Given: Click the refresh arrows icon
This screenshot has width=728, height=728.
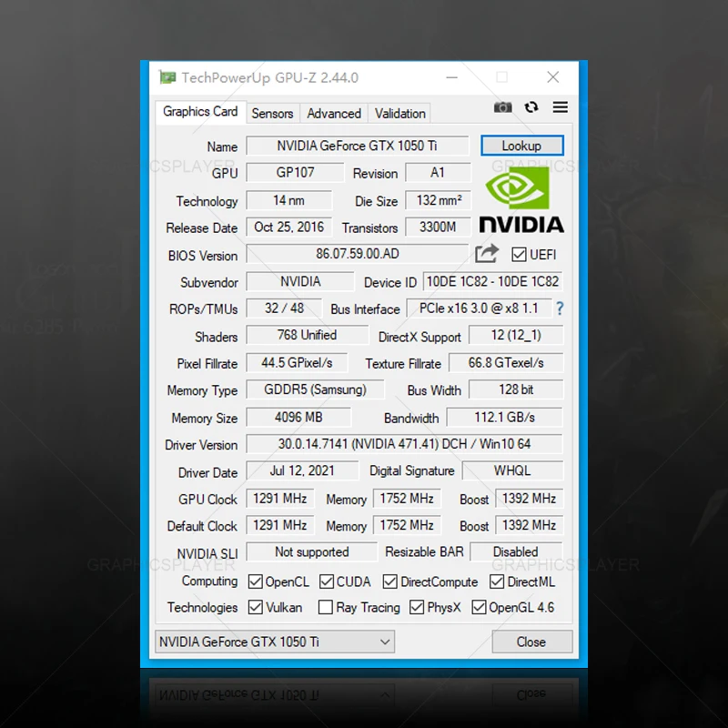Looking at the screenshot, I should (x=531, y=107).
